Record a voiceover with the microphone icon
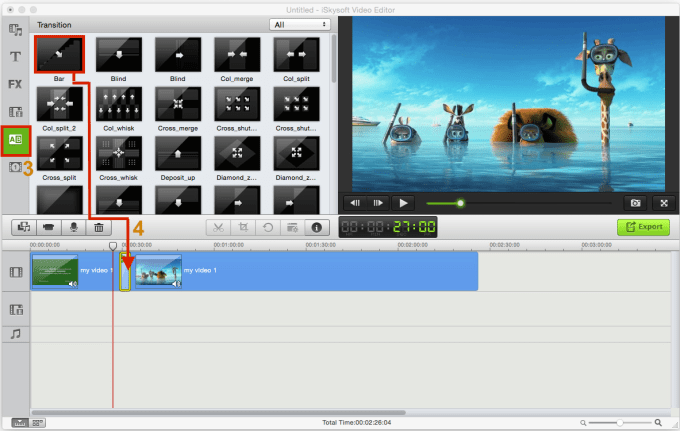The image size is (680, 431). 74,227
